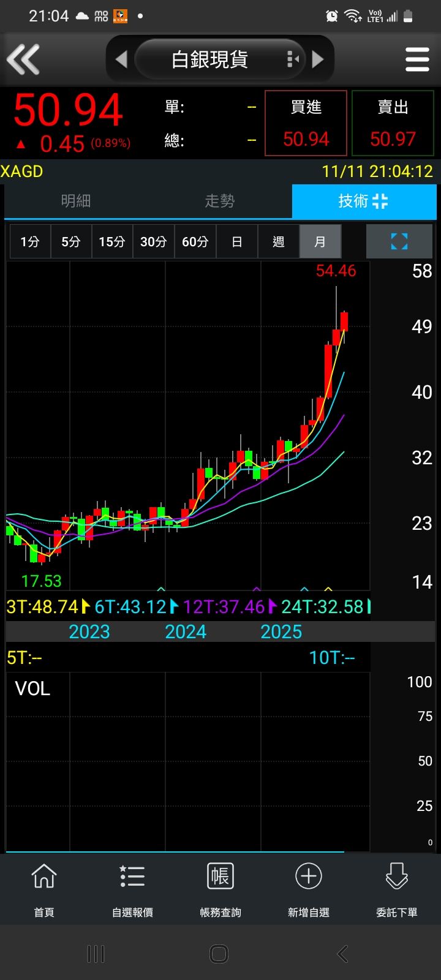Select the 15分 chart interval

(112, 241)
